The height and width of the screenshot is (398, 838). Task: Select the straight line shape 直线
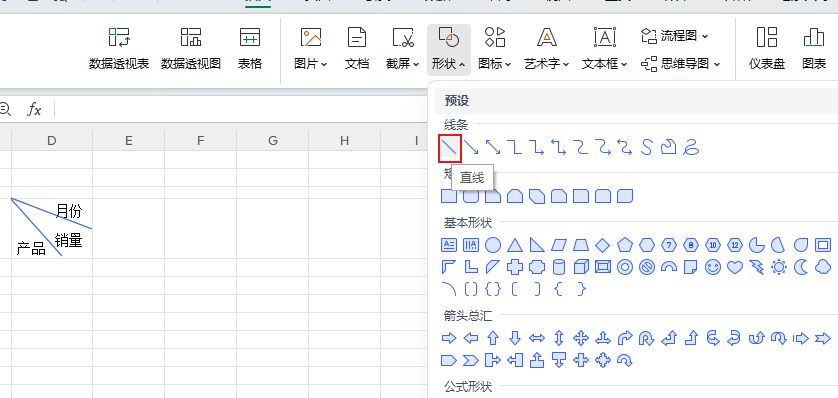click(x=449, y=148)
